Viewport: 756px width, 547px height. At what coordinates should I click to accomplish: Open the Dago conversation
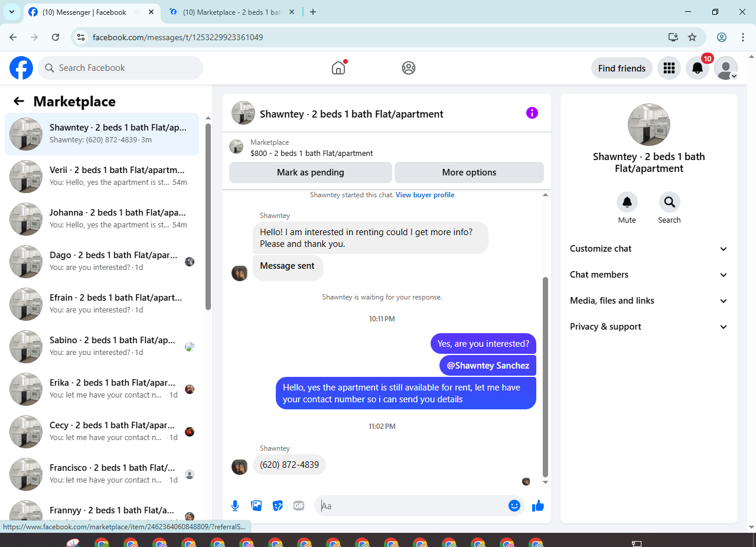coord(102,262)
